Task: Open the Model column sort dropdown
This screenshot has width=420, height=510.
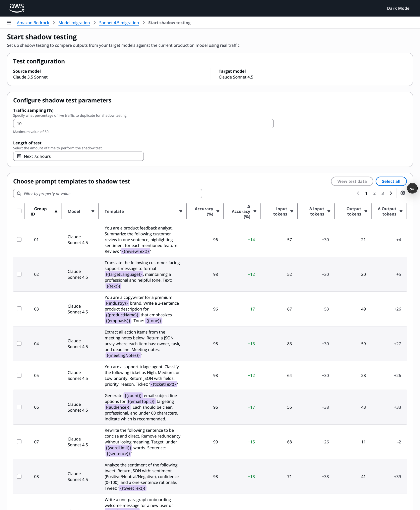Action: (93, 211)
